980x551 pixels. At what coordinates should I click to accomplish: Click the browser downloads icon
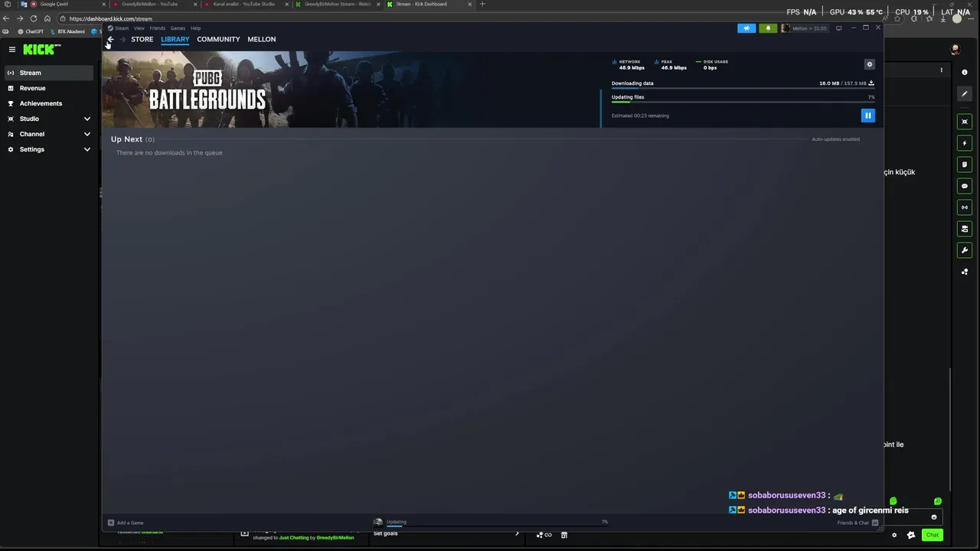tap(943, 18)
